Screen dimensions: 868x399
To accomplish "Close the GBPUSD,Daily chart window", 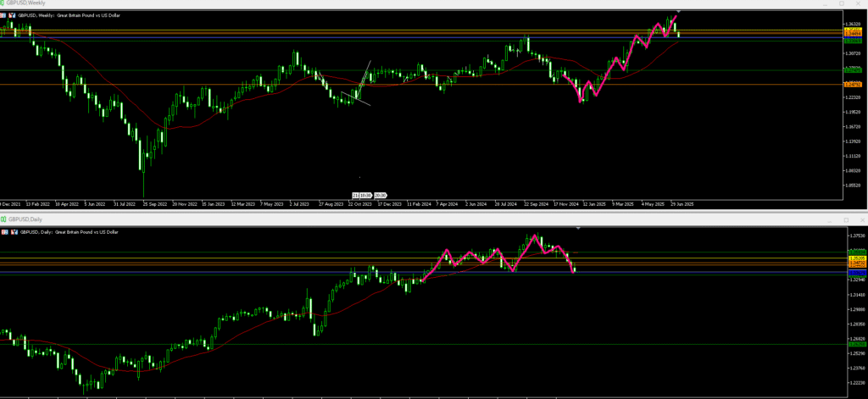I will [862, 219].
